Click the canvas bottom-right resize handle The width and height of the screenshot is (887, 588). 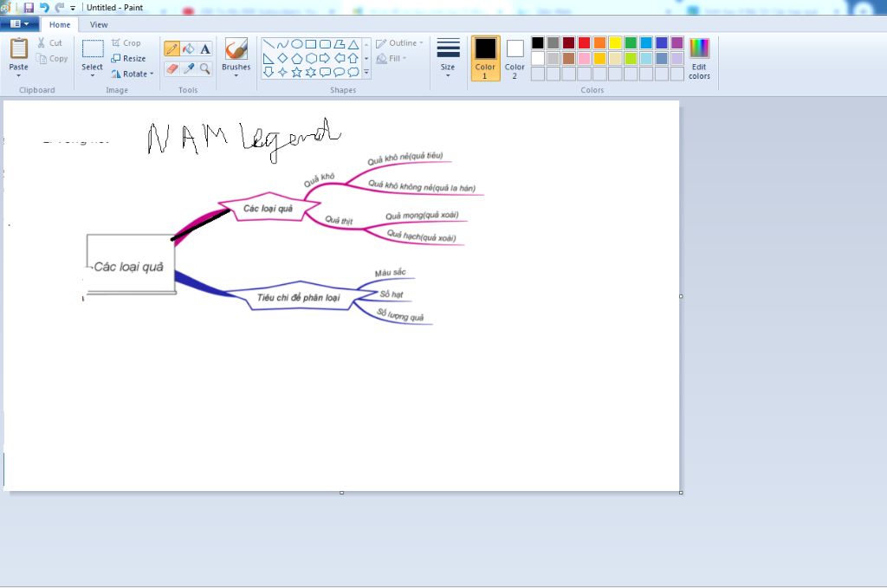click(x=681, y=493)
